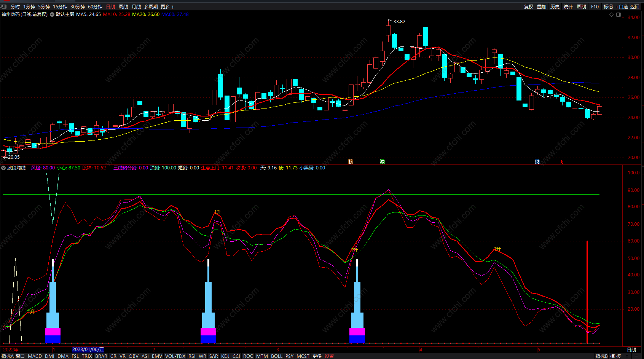Click the 模板 template button
This screenshot has width=644, height=359.
click(615, 356)
